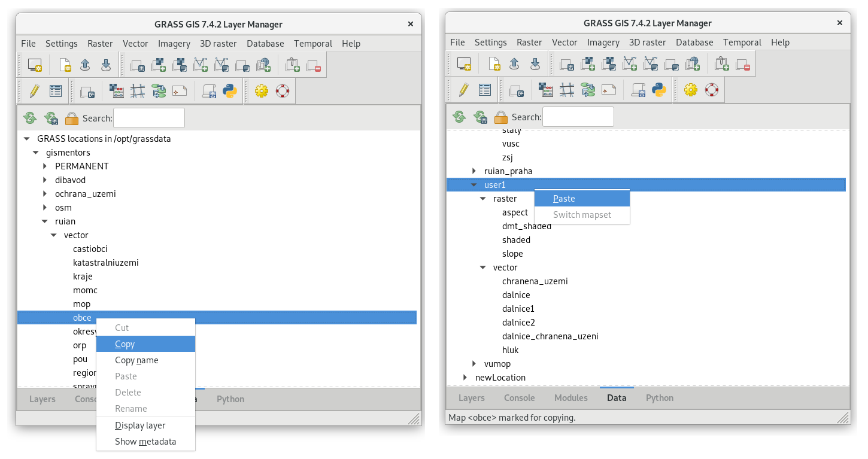
Task: Reload current mapset icon in right window
Action: coord(481,117)
